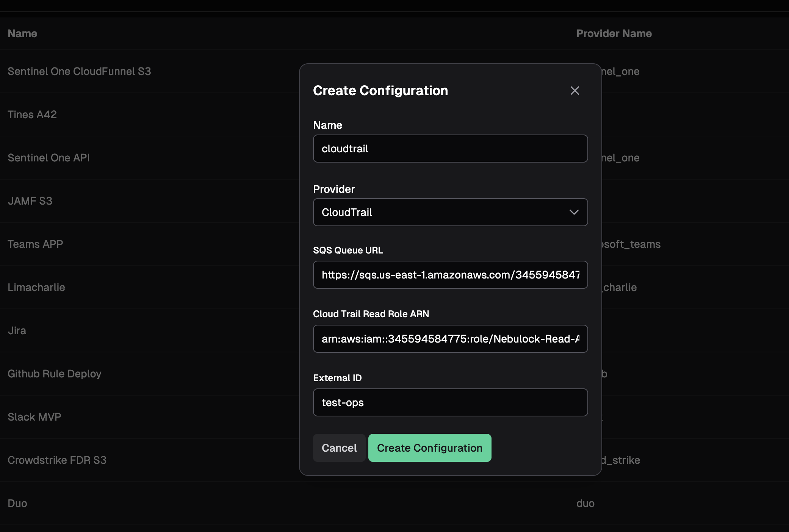Focus the SQS Queue URL field
789x532 pixels.
coord(450,275)
